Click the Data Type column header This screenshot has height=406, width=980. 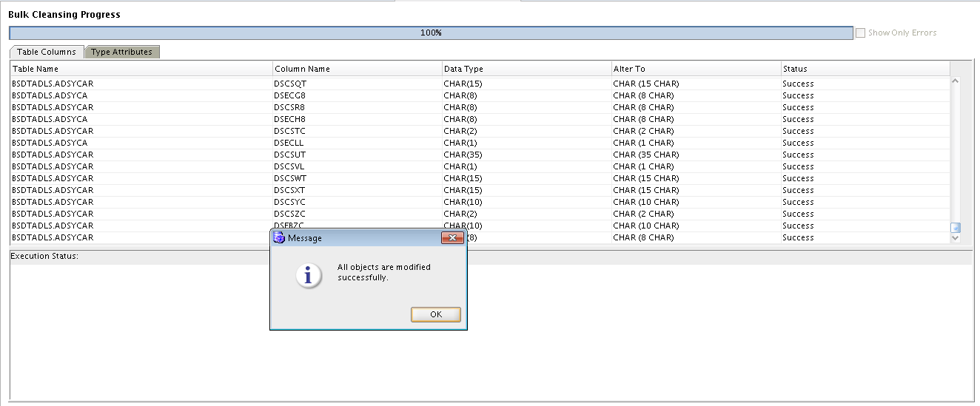[x=526, y=69]
